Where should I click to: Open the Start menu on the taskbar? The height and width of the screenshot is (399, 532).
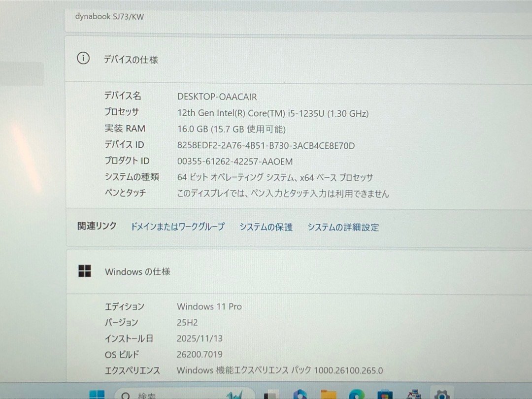coord(97,395)
